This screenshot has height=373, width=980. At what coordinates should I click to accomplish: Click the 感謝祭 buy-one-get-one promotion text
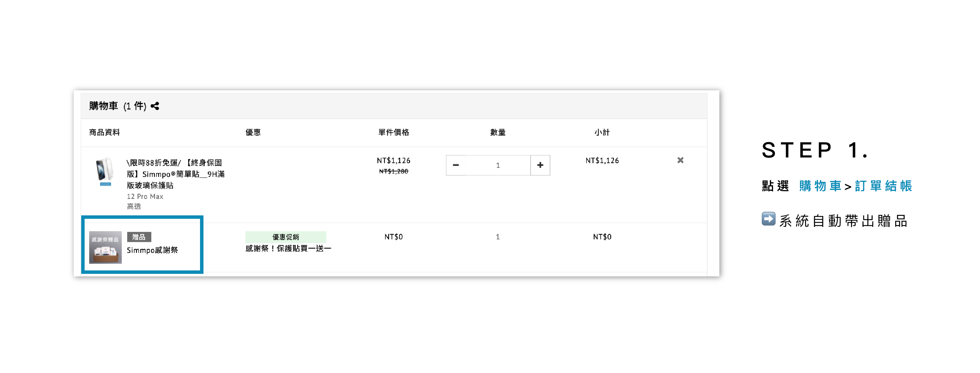pos(288,249)
